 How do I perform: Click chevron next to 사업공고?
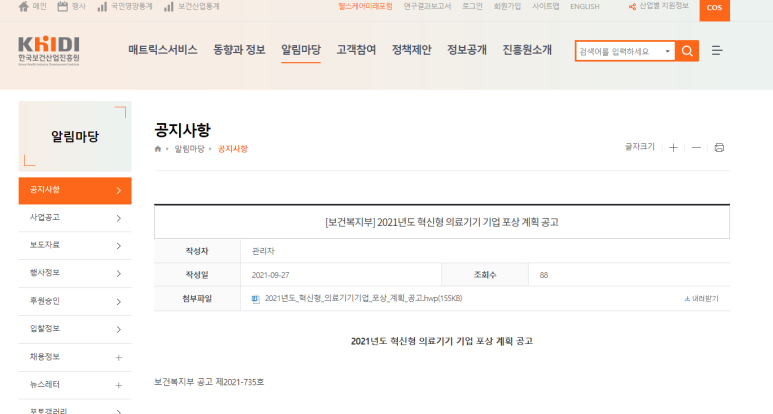pyautogui.click(x=119, y=218)
